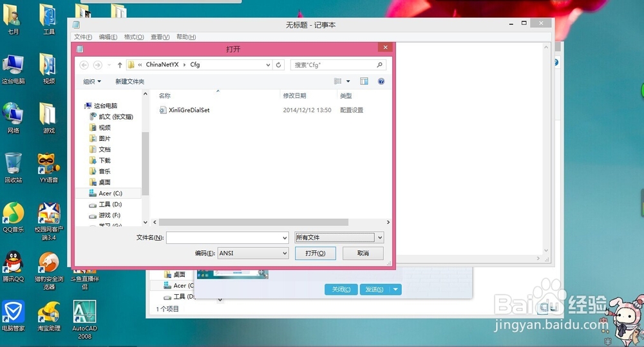Click the Back arrow in Open dialog

[84, 65]
